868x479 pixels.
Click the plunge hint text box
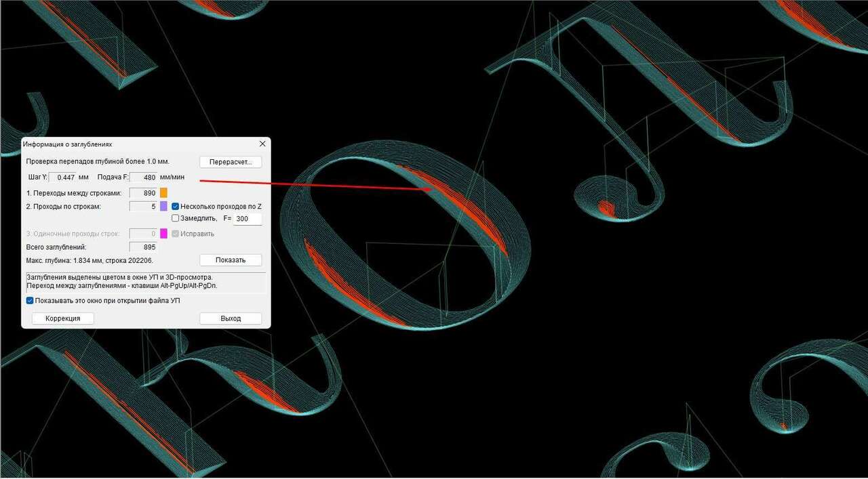[x=145, y=282]
